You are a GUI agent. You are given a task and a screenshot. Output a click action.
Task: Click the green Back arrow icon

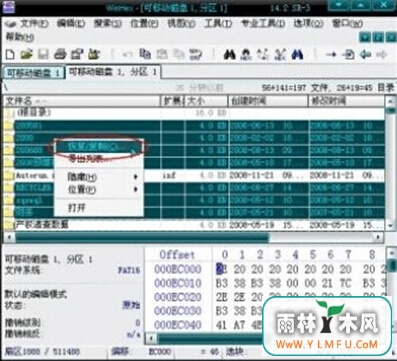[x=366, y=54]
